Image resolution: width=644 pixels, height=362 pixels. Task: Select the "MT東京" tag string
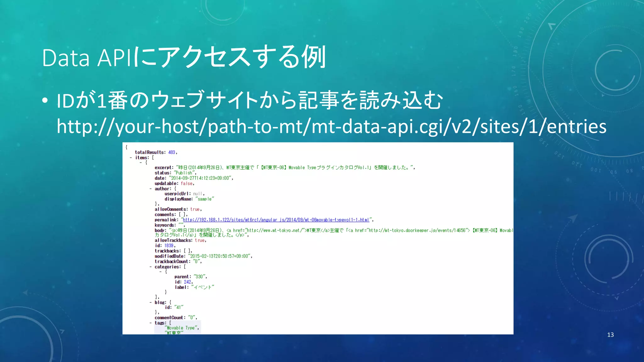click(174, 333)
